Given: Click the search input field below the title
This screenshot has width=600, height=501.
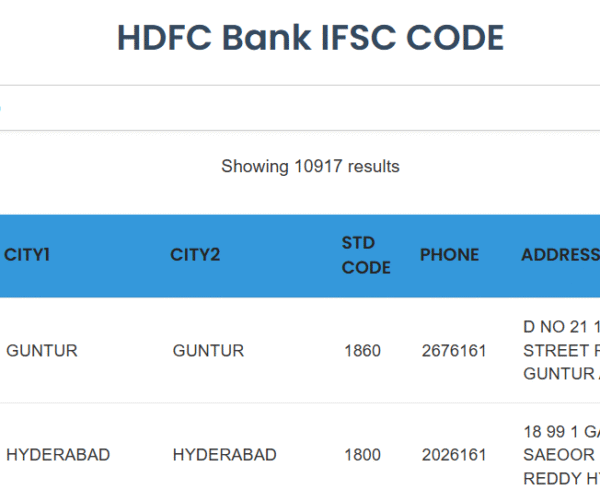Looking at the screenshot, I should click(x=300, y=108).
